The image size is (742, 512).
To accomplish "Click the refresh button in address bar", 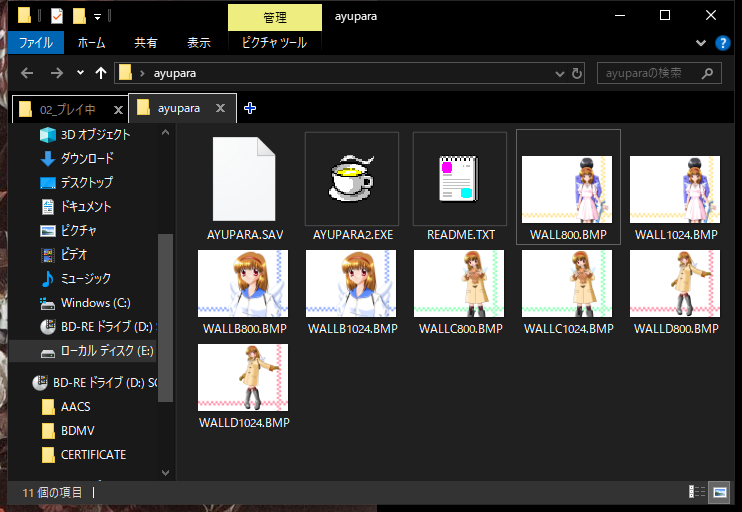I will pyautogui.click(x=576, y=73).
